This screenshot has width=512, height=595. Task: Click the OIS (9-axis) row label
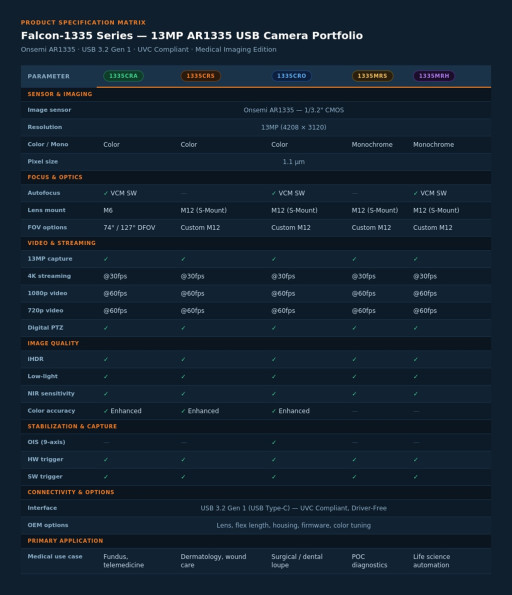coord(46,442)
